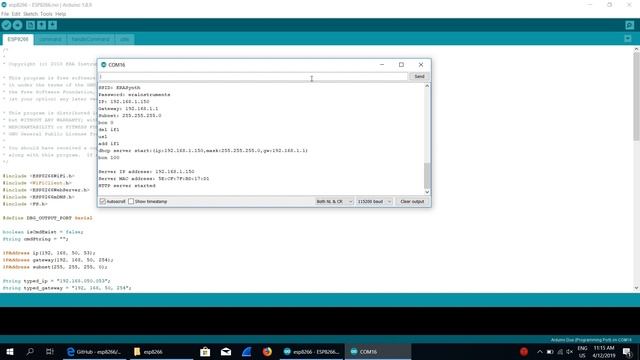Image resolution: width=640 pixels, height=360 pixels.
Task: Click the code editor scrollbar down arrow
Action: (636, 288)
